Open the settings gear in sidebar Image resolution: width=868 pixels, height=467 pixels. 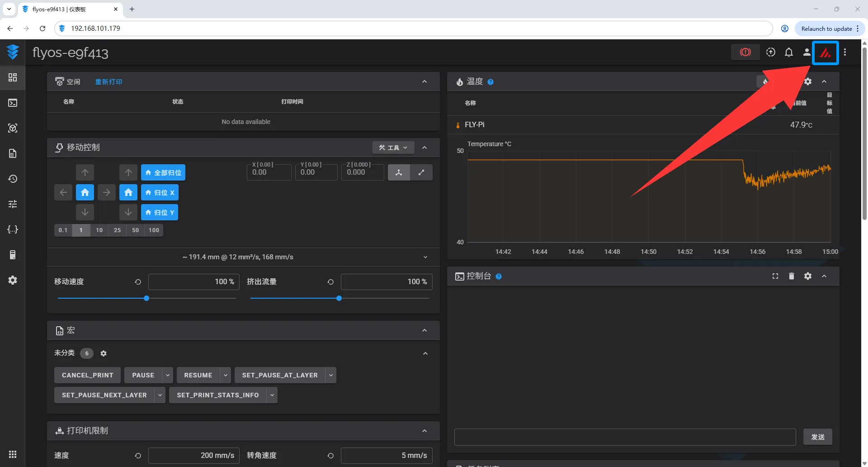pyautogui.click(x=13, y=280)
